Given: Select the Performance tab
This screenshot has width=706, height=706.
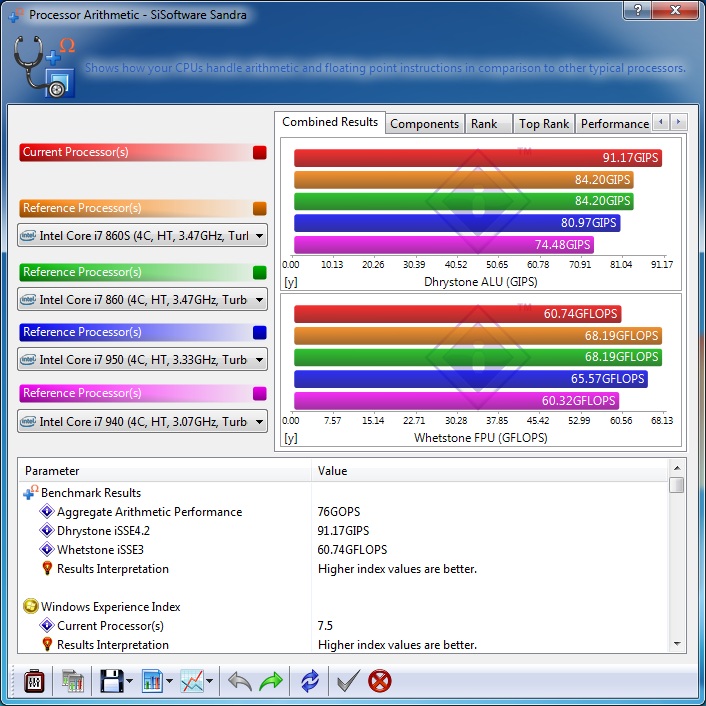Looking at the screenshot, I should point(614,124).
